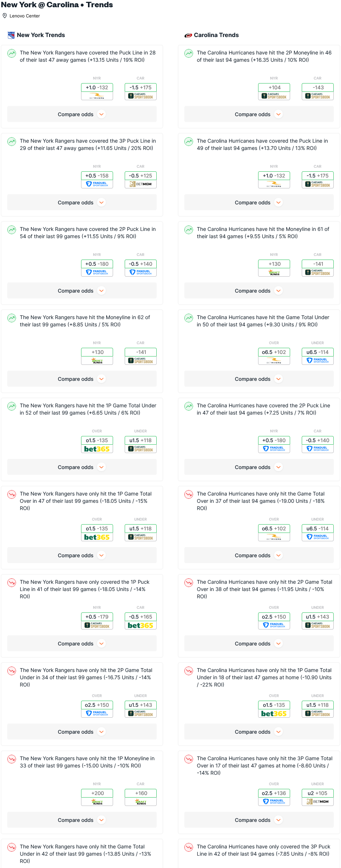Open Compare odds chevron for Carolina 3P Game Total
341x868 pixels.
(x=278, y=820)
